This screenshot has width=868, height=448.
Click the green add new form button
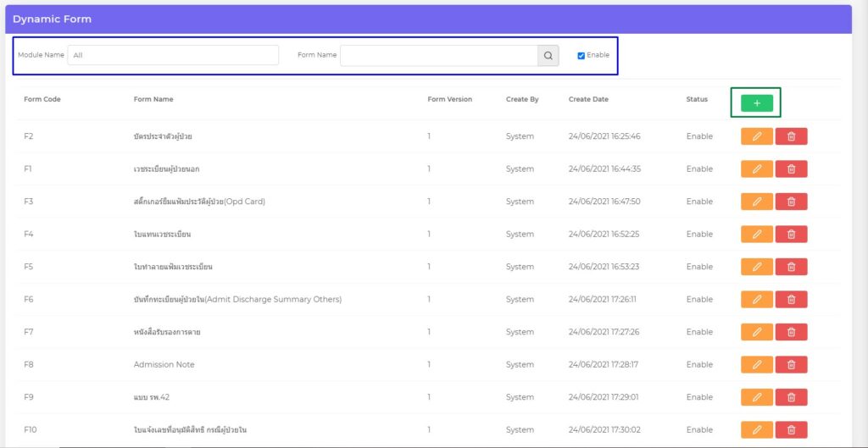[756, 103]
